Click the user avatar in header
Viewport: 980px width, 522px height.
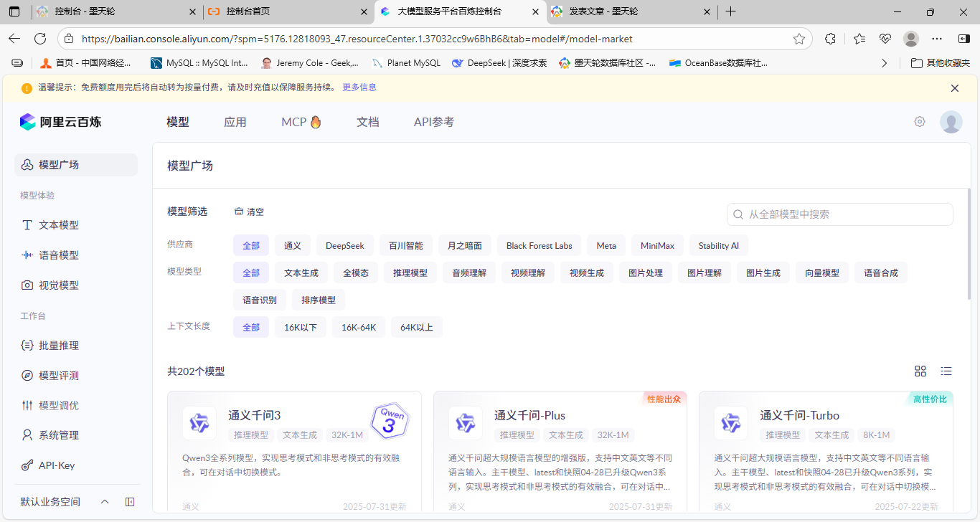(951, 122)
